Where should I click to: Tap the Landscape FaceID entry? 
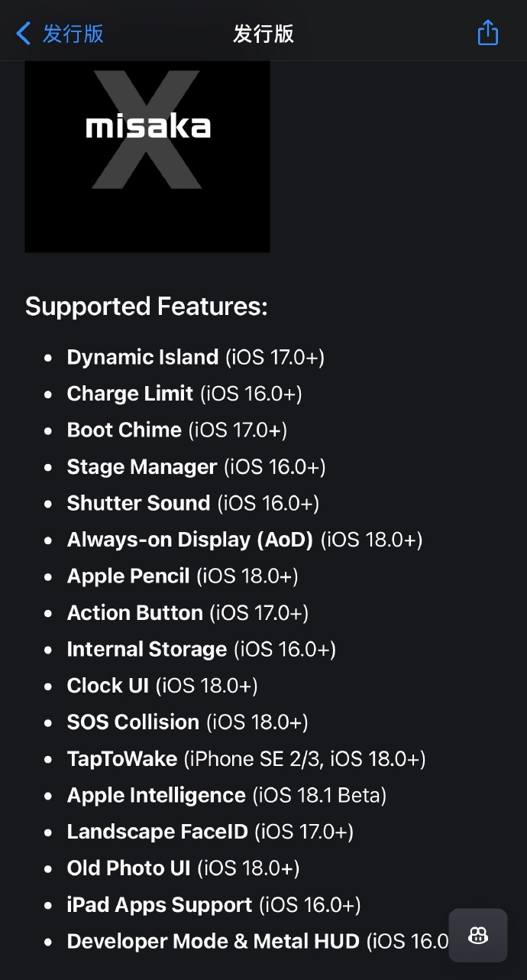click(x=210, y=832)
